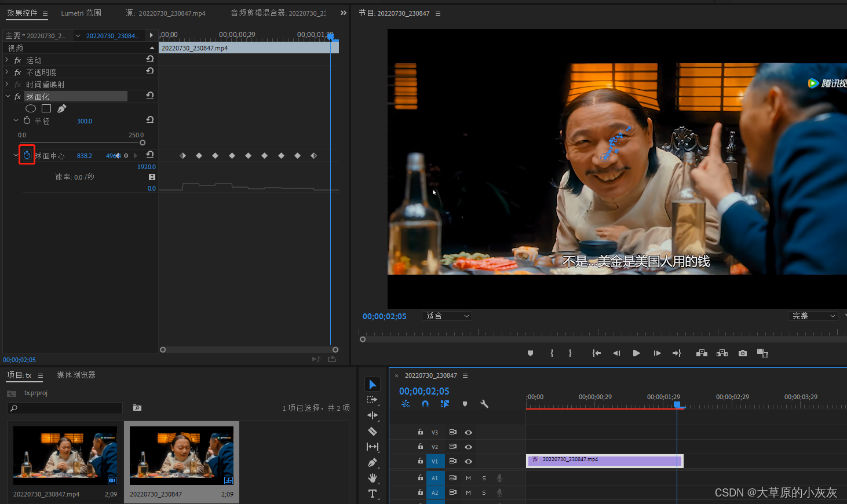
Task: Open the 项目: tx panel tab
Action: click(x=19, y=375)
